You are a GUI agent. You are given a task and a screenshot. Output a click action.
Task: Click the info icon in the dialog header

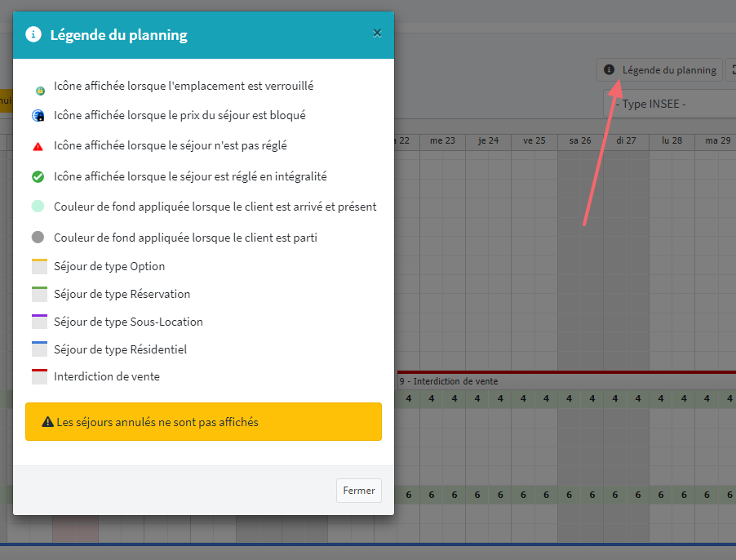point(33,34)
